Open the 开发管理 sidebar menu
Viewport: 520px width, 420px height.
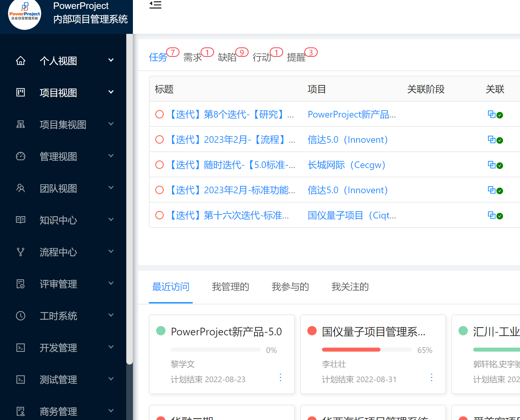(63, 348)
